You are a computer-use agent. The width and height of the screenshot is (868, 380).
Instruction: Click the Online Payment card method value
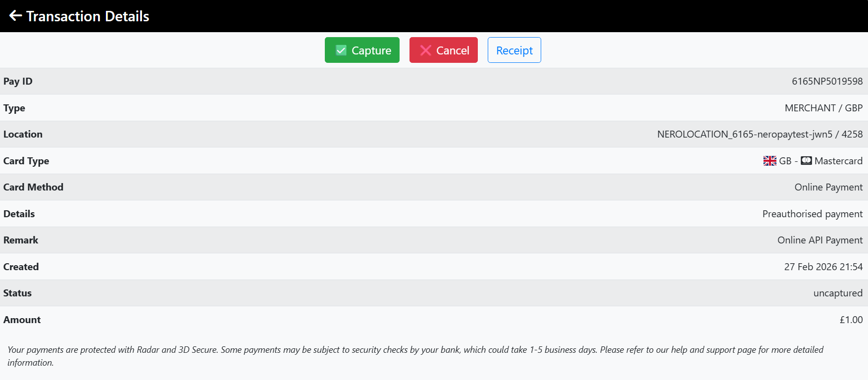click(828, 187)
